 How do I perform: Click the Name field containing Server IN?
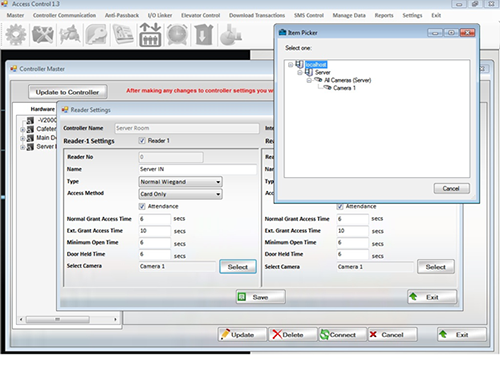click(x=197, y=169)
